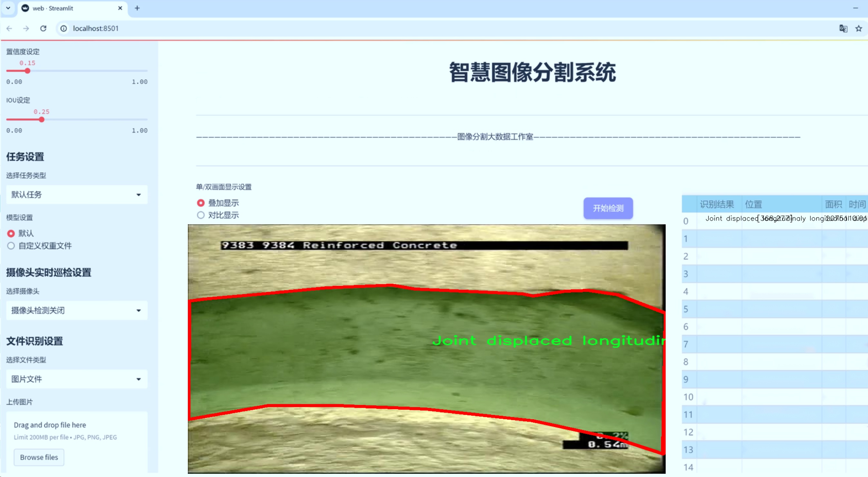Expand the 图片文件 file type dropdown

77,379
